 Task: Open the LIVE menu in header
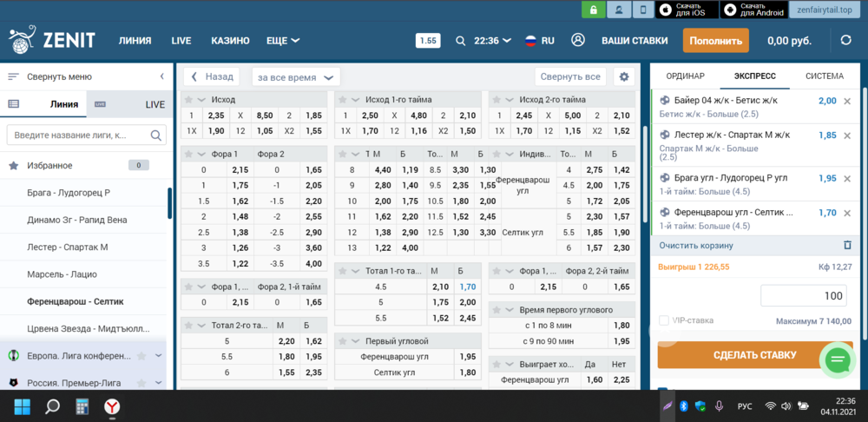(x=181, y=41)
